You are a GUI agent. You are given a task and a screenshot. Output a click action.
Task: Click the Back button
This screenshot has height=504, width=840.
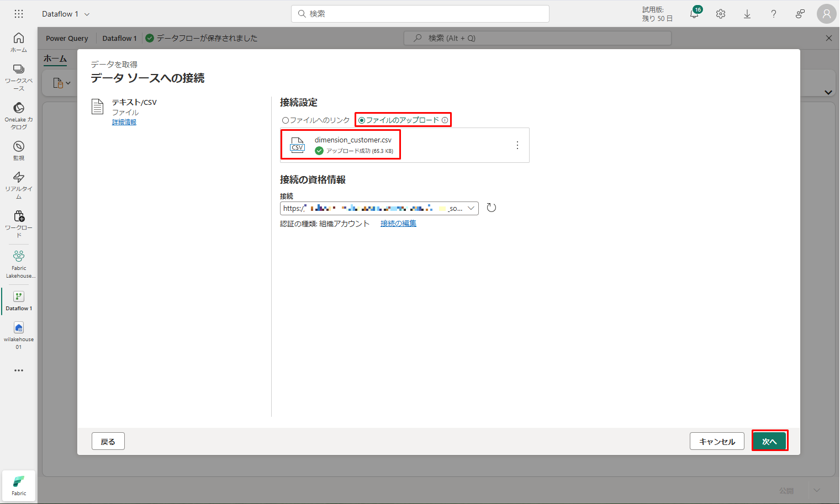(x=108, y=441)
